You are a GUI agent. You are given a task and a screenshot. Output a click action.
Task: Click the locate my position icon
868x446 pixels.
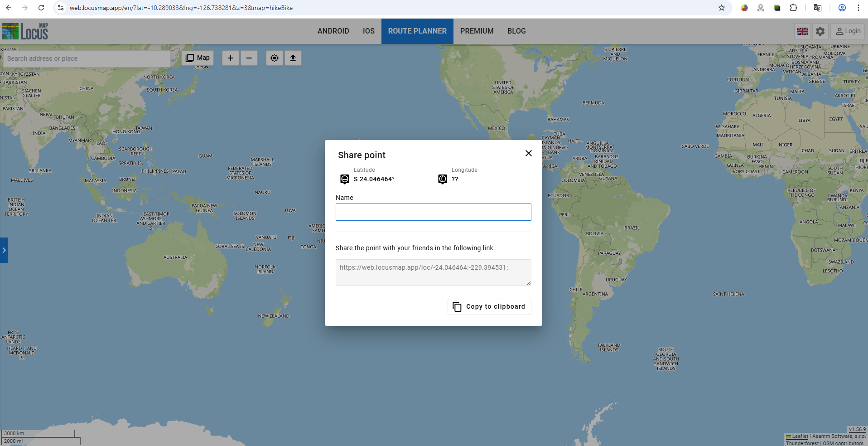pyautogui.click(x=275, y=58)
